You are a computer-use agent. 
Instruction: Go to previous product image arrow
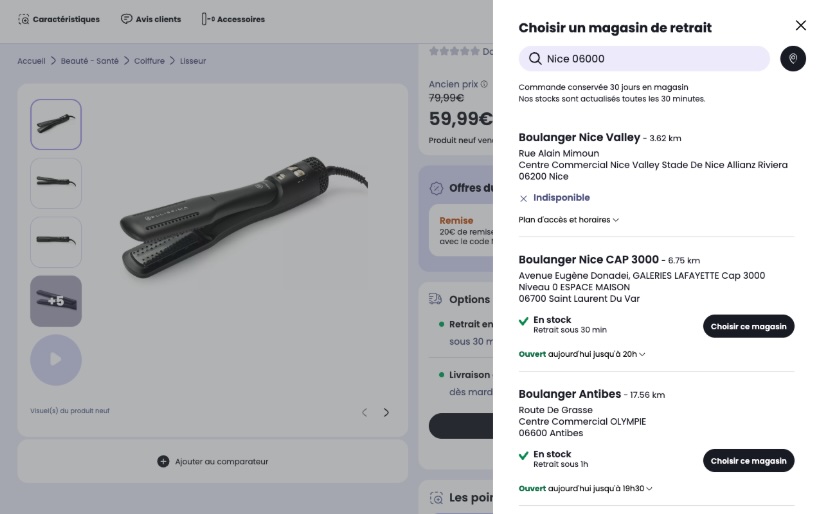[x=364, y=412]
